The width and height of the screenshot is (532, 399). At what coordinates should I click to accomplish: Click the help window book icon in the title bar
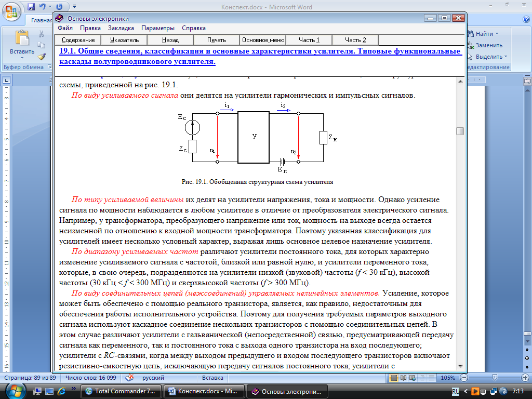click(x=59, y=18)
